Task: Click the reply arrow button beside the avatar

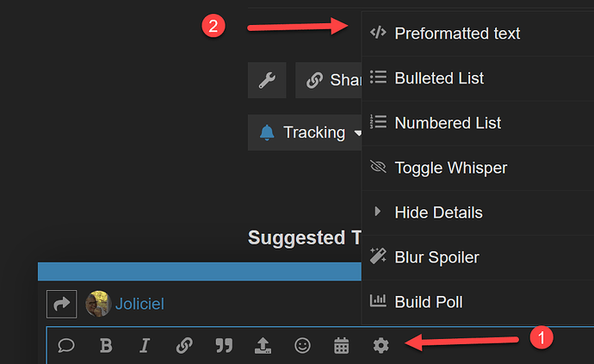Action: click(x=62, y=303)
